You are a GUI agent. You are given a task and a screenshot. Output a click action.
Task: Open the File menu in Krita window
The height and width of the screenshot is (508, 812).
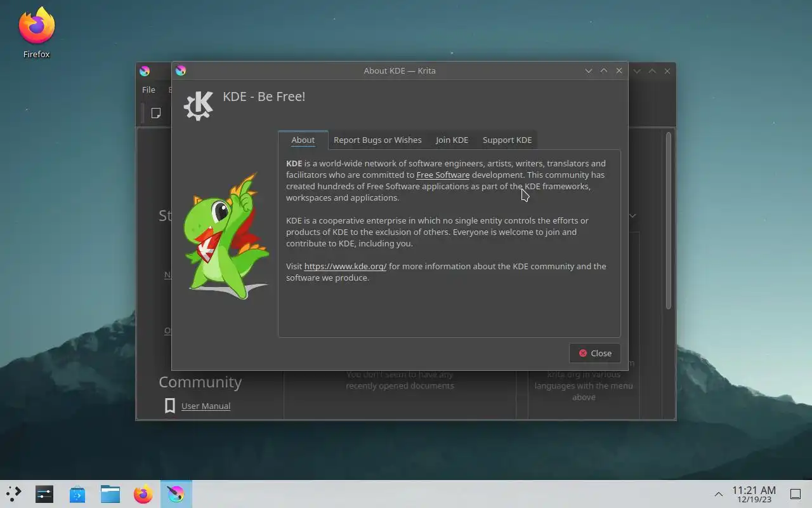coord(148,90)
